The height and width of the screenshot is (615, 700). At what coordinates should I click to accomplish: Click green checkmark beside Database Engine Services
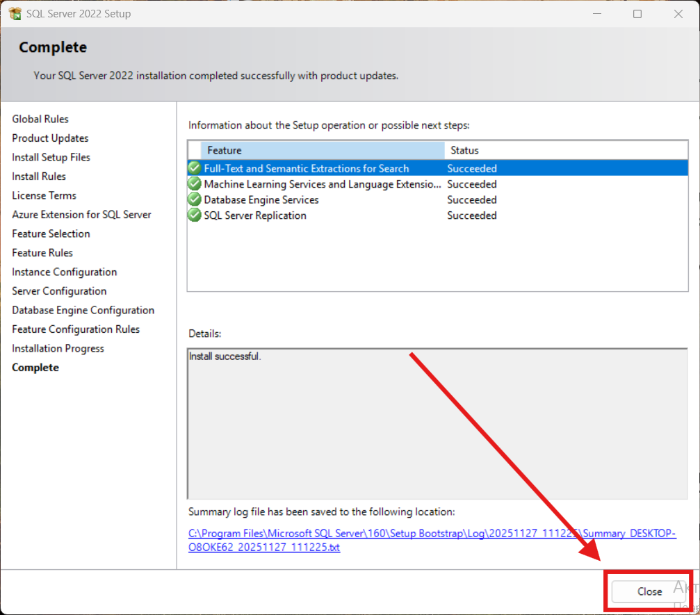click(195, 199)
